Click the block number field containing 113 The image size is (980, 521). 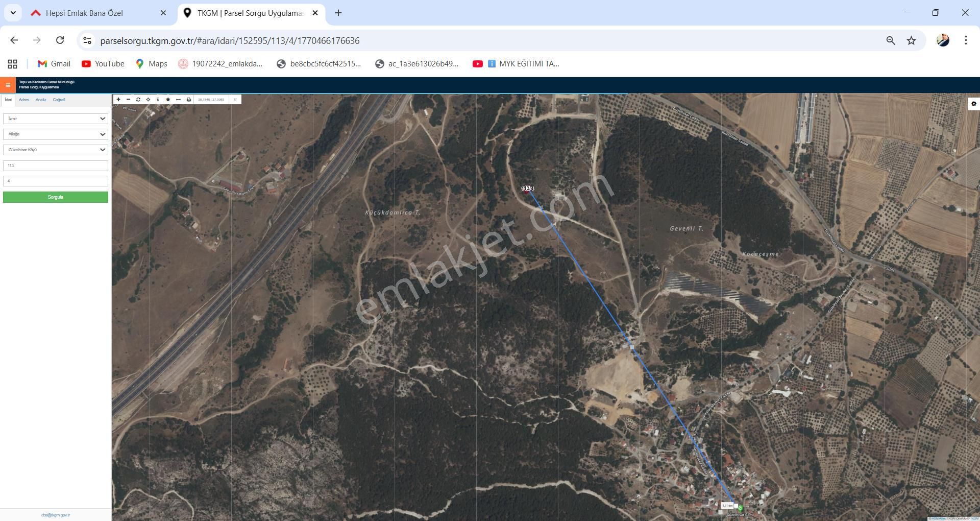tap(55, 165)
